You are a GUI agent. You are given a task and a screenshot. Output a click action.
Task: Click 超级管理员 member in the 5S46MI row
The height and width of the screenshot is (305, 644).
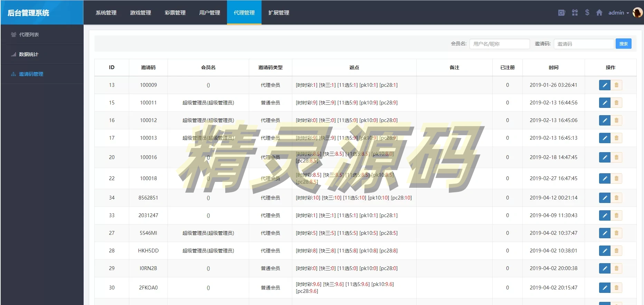pos(208,233)
